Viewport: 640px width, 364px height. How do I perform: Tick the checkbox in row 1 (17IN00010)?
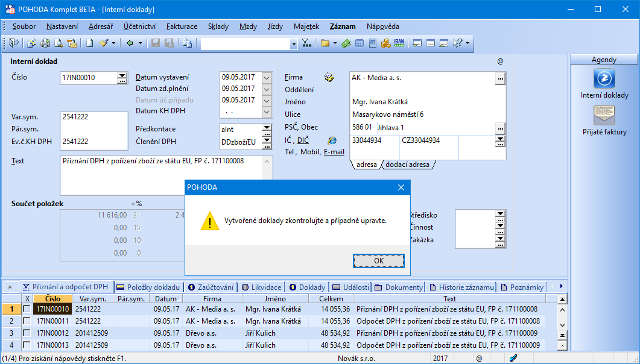[x=27, y=309]
